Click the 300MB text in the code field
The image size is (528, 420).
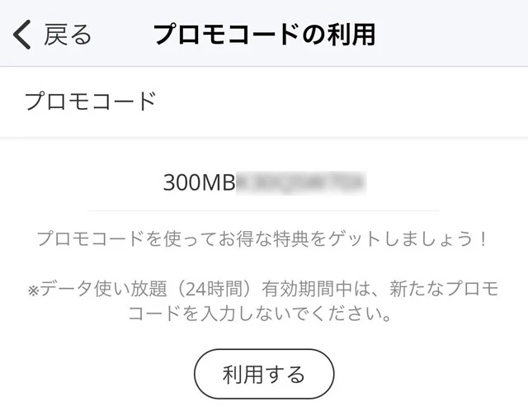pos(199,183)
